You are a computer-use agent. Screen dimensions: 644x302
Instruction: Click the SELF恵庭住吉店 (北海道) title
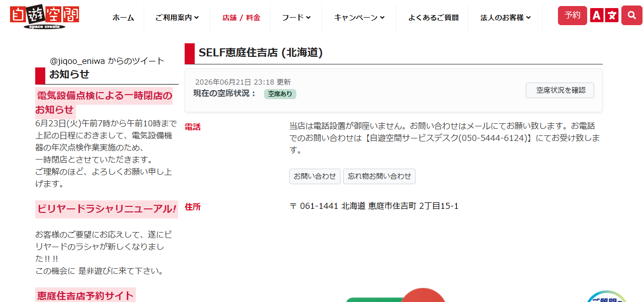(x=261, y=53)
